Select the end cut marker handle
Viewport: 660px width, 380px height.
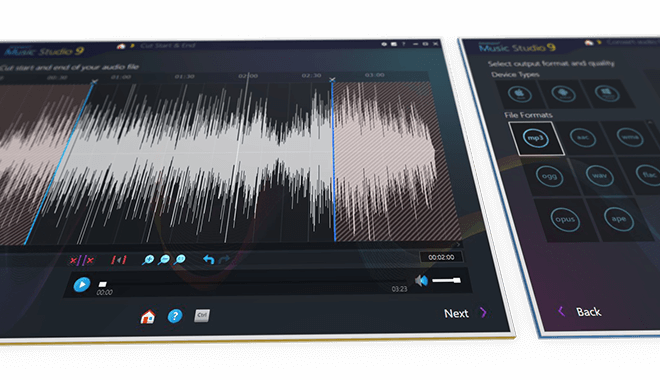pos(332,80)
